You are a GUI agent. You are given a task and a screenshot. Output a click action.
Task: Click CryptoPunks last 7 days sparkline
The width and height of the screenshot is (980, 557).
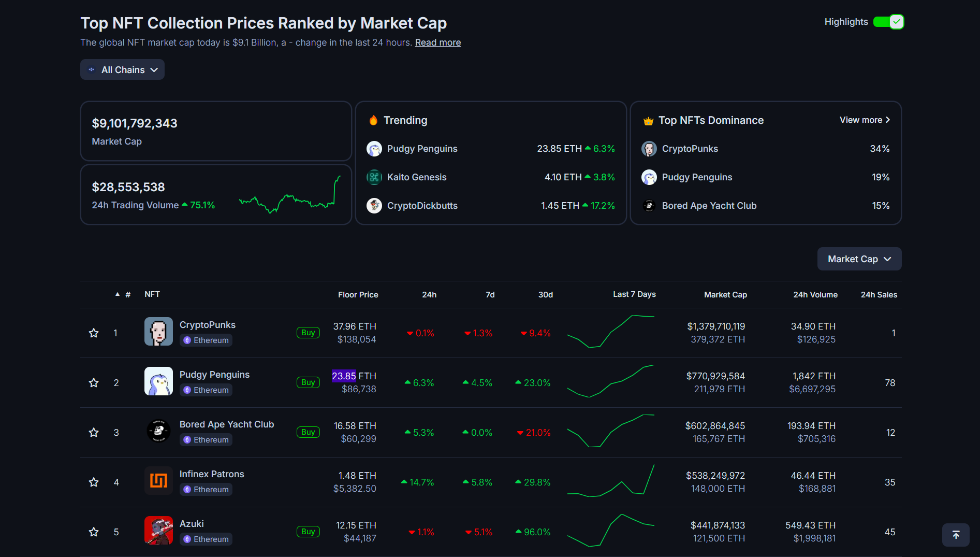tap(611, 332)
